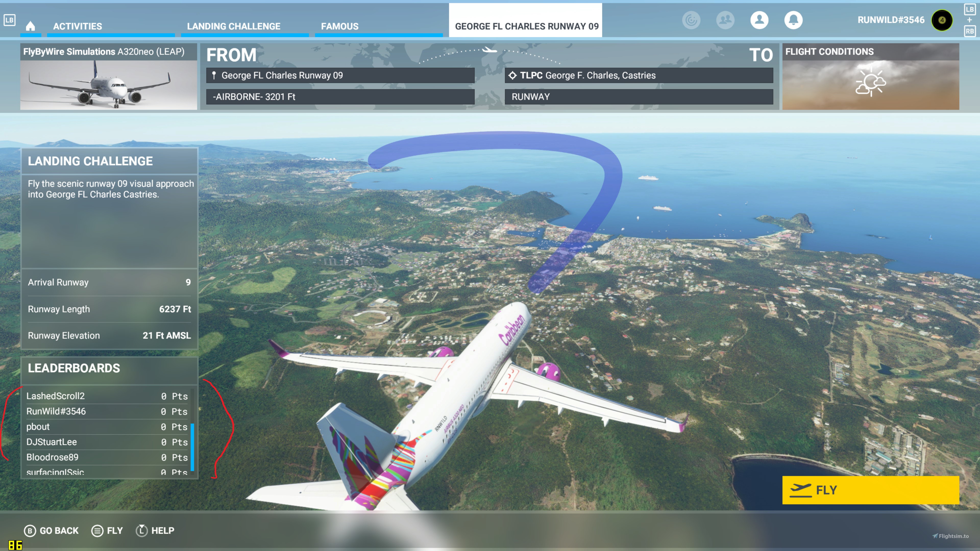Click the left LB bumper icon
The image size is (980, 551).
click(x=9, y=20)
